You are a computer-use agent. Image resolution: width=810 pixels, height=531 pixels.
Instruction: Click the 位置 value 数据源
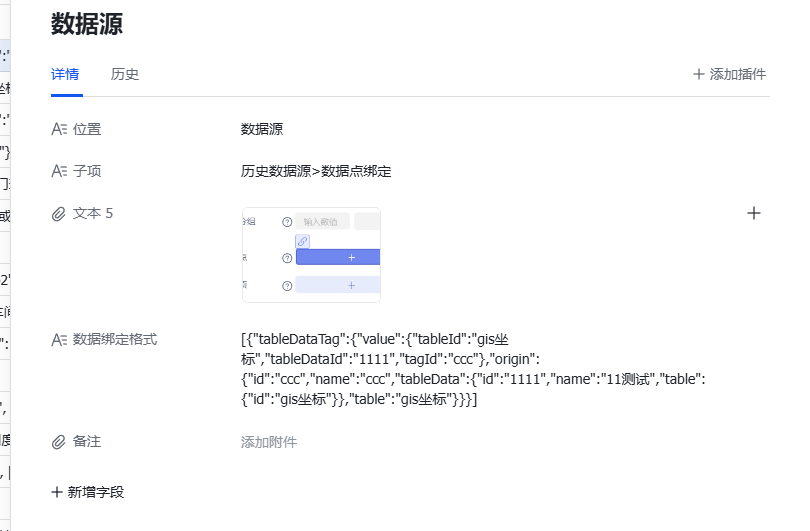262,129
